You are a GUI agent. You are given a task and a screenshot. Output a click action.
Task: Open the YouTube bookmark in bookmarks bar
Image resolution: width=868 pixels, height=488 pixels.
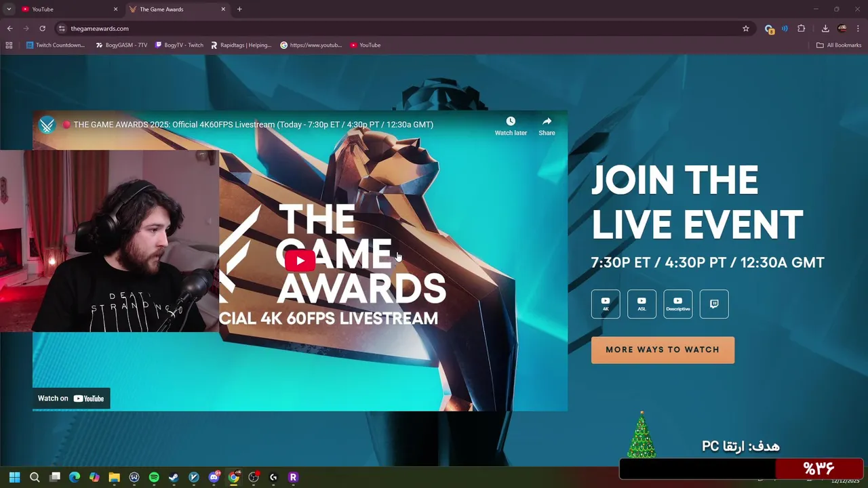366,45
